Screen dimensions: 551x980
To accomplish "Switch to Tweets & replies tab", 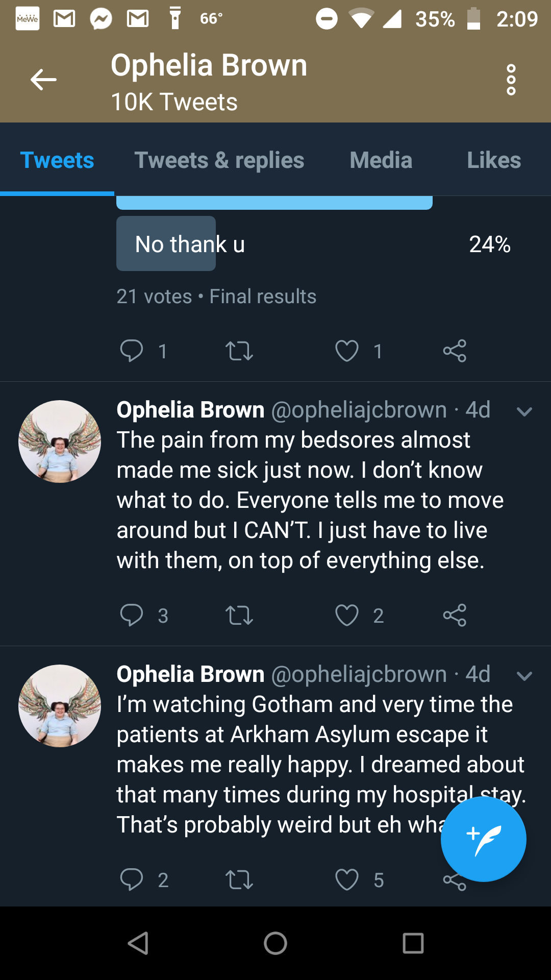I will click(x=219, y=160).
